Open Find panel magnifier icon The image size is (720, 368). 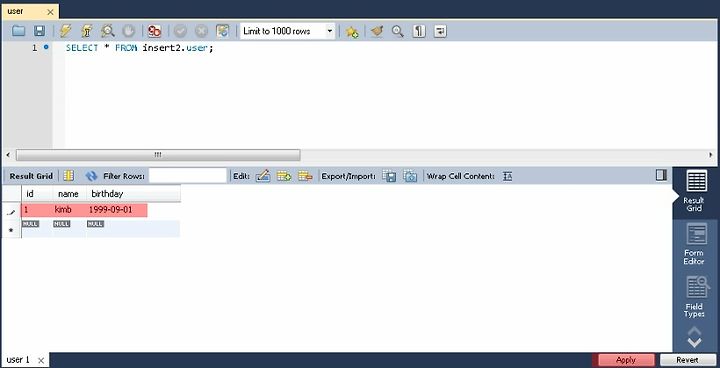click(398, 31)
